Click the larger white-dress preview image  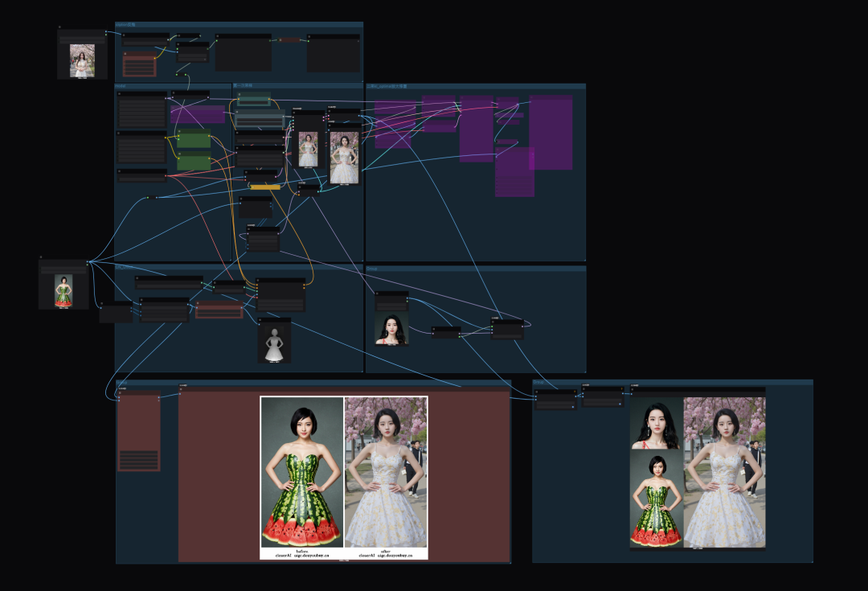(x=344, y=158)
